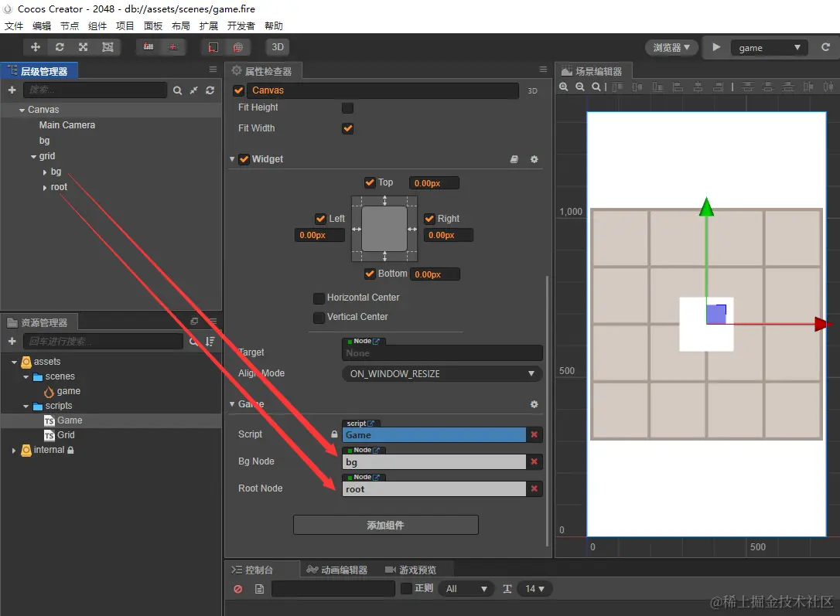Uncheck the Bottom alignment checkbox

pos(370,274)
